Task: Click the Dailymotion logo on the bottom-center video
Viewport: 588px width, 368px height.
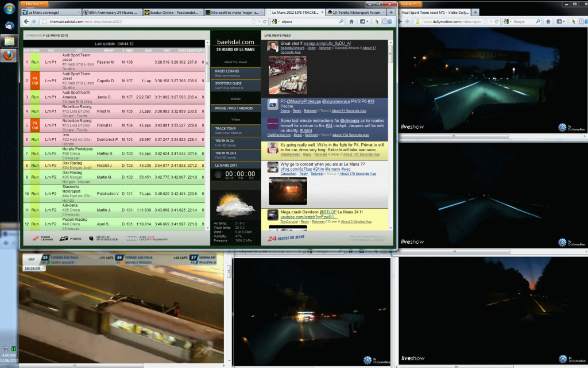Action: point(377,360)
